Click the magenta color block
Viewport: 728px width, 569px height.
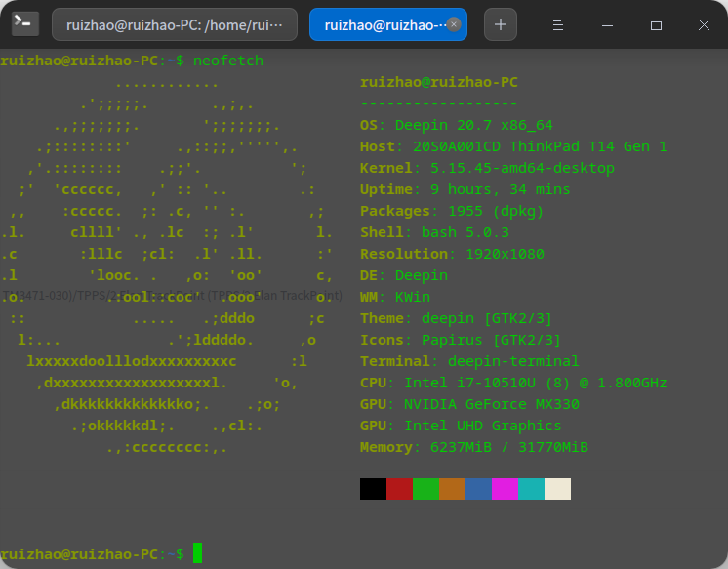coord(506,489)
